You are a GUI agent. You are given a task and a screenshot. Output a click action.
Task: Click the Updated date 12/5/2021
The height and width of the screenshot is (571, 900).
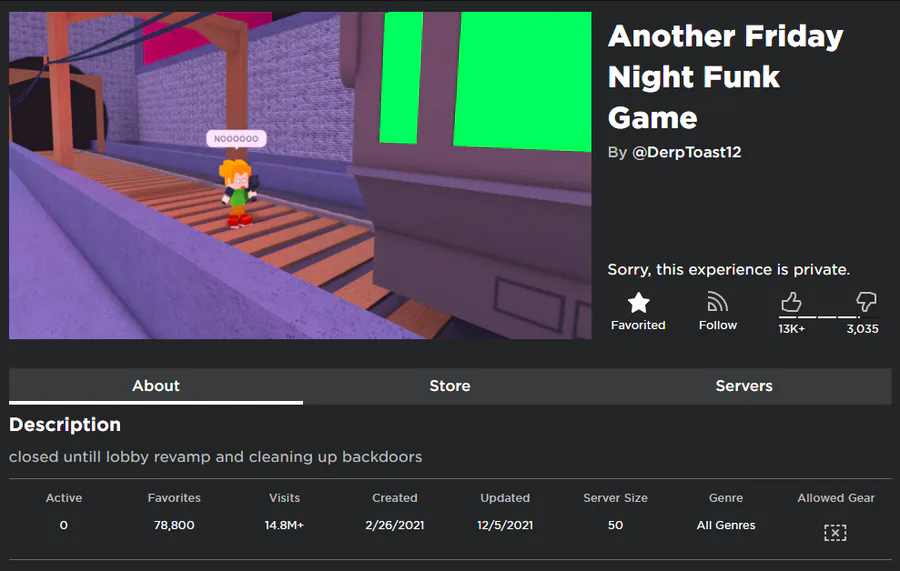[505, 525]
